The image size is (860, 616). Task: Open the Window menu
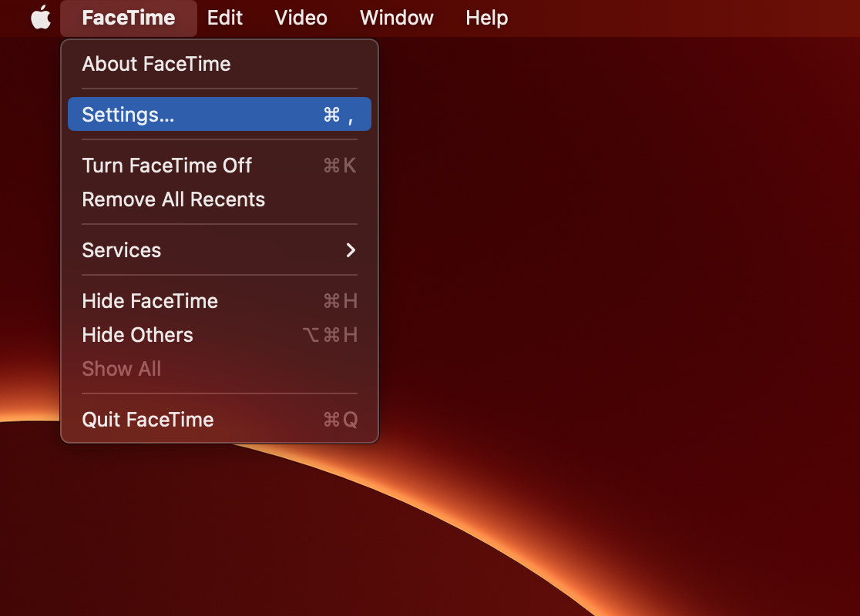(x=396, y=17)
